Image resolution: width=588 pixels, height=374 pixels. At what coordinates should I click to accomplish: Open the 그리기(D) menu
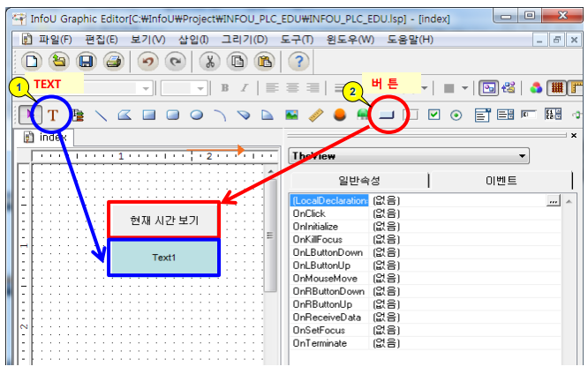245,40
